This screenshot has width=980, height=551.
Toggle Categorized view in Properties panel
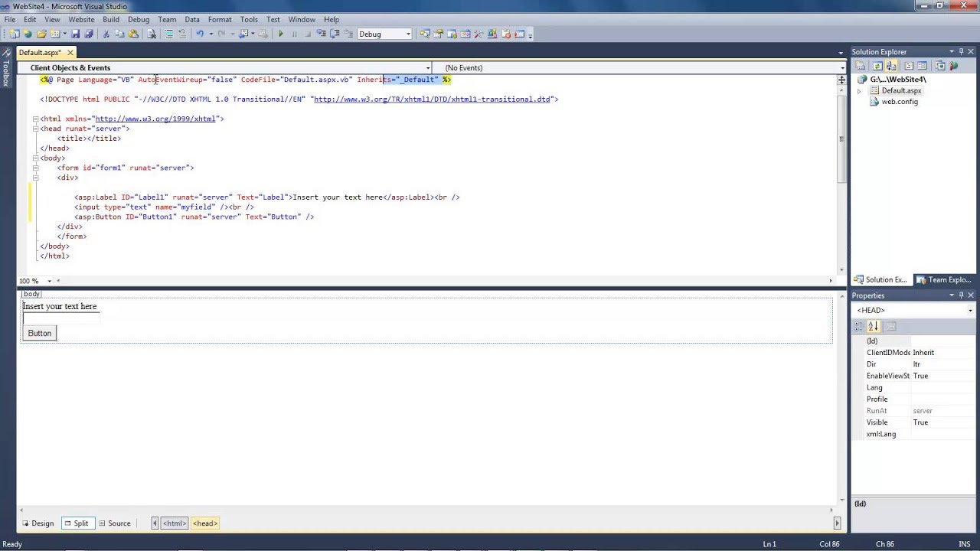[860, 326]
